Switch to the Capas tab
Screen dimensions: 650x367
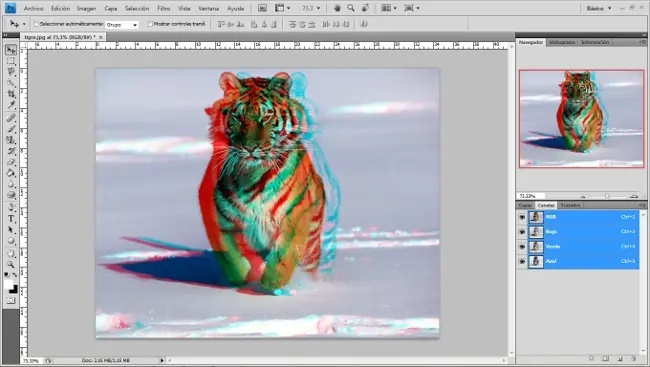point(525,205)
